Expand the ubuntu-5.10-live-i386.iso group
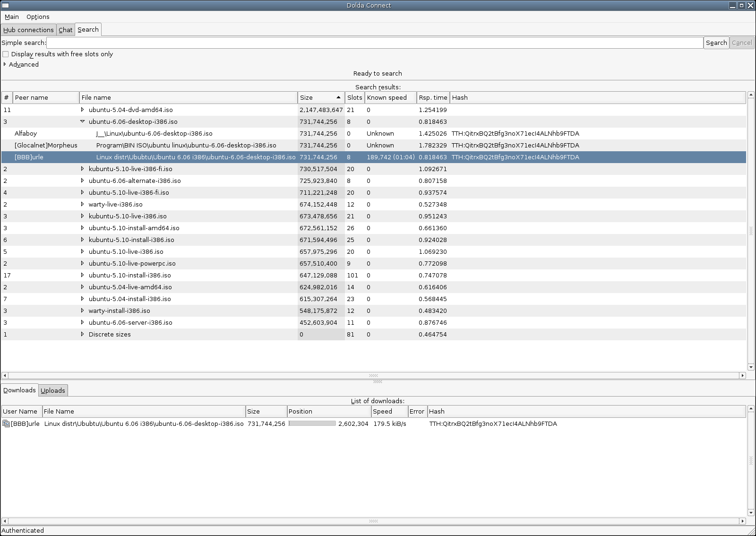Viewport: 756px width, 536px height. pyautogui.click(x=82, y=251)
